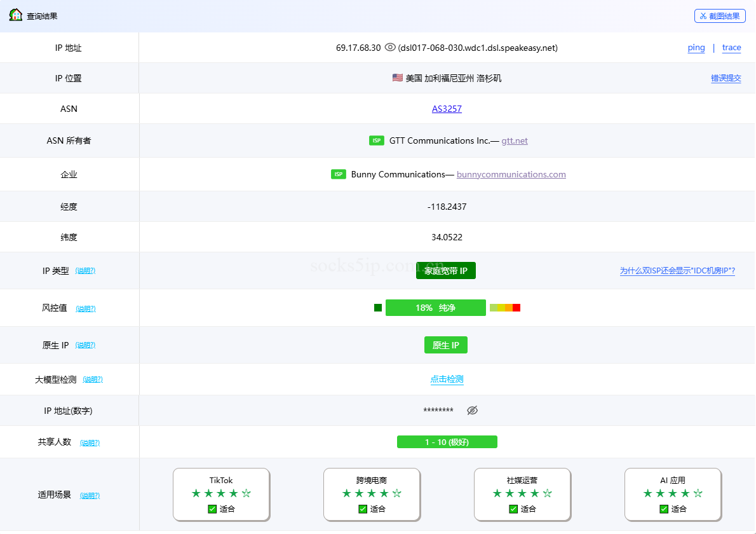This screenshot has height=534, width=756.
Task: Click the ISP badge beside GTT Communications
Action: point(377,140)
